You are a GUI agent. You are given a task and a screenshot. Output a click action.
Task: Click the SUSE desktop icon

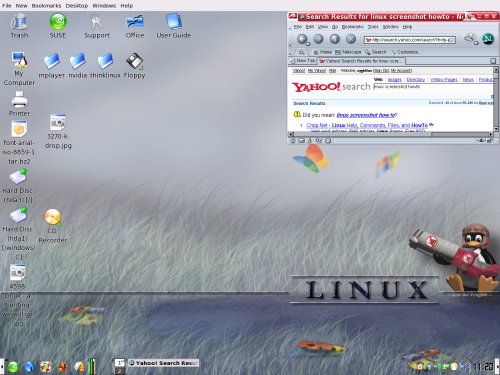pyautogui.click(x=58, y=26)
